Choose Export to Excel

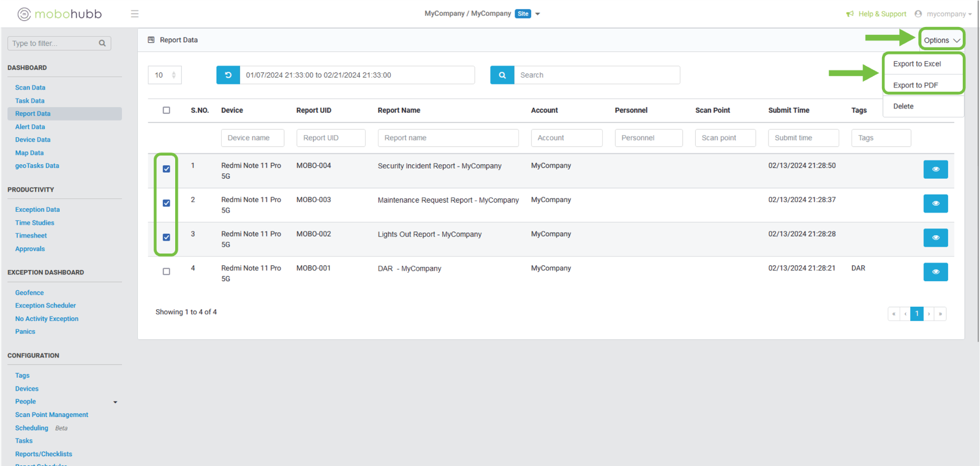917,64
